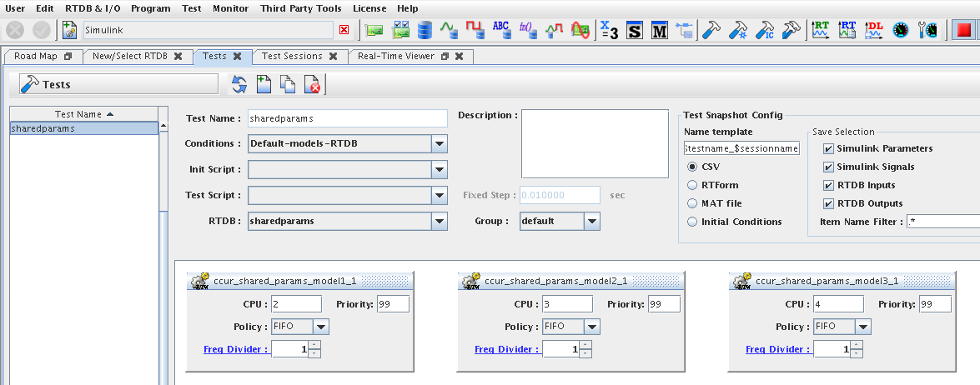Image resolution: width=980 pixels, height=385 pixels.
Task: Click the DL data logging icon
Action: (874, 30)
